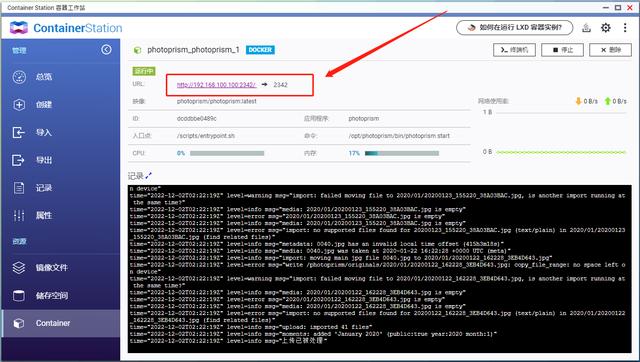Click the image name photoprism/photoprism:latest
Screen dimensions: 640x362
217,101
